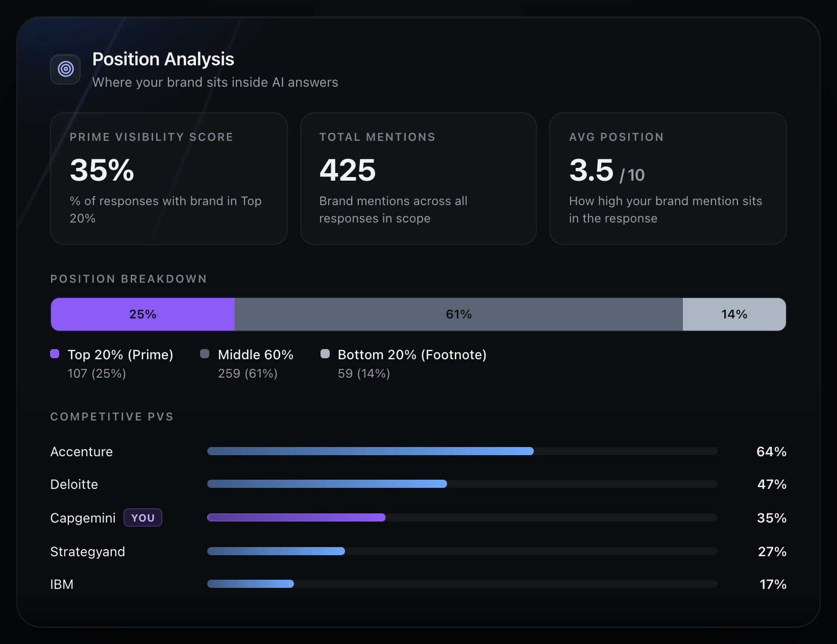Click the '259 (61%)' count

tap(248, 374)
